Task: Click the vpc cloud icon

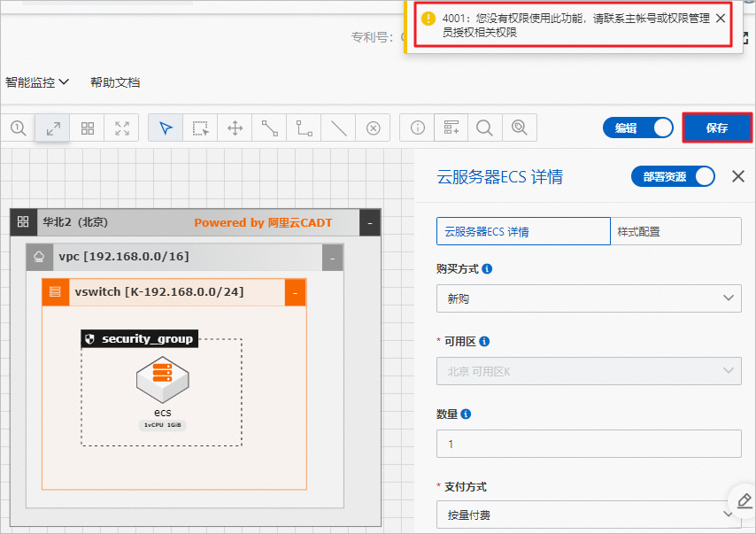Action: click(x=39, y=257)
